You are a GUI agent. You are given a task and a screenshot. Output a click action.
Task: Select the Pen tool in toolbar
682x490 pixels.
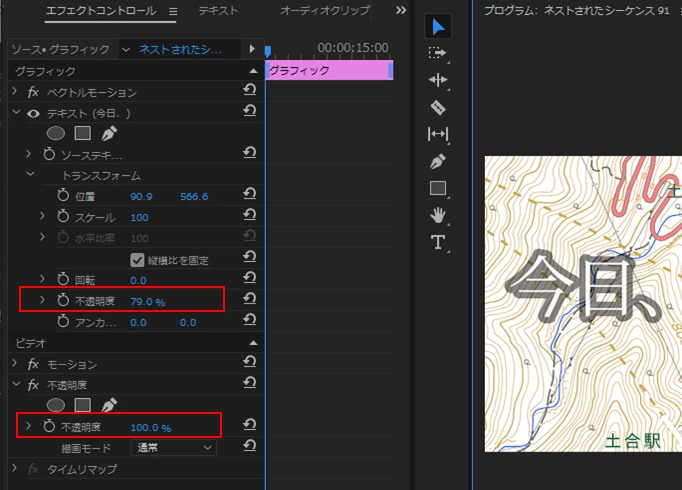coord(438,161)
